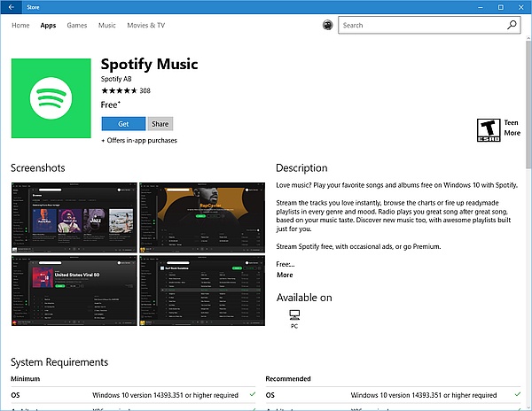The image size is (532, 411).
Task: Click the Share button
Action: point(160,124)
